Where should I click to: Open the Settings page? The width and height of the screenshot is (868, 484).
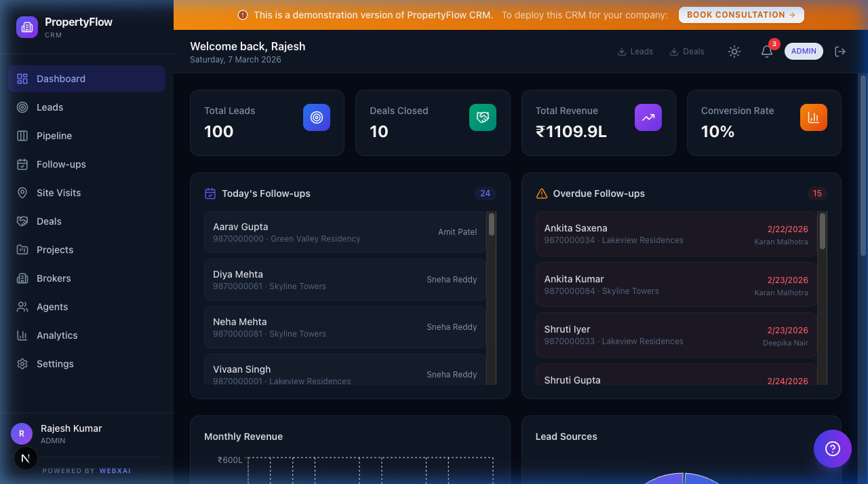(55, 363)
